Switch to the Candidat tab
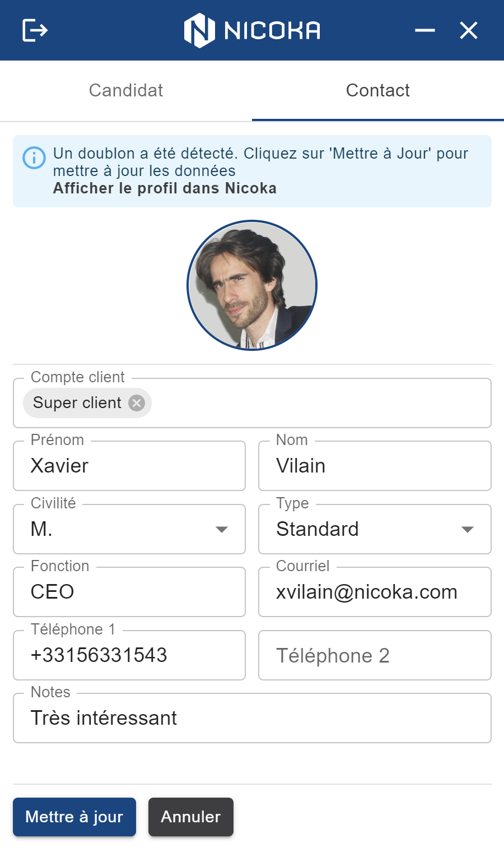 click(126, 90)
